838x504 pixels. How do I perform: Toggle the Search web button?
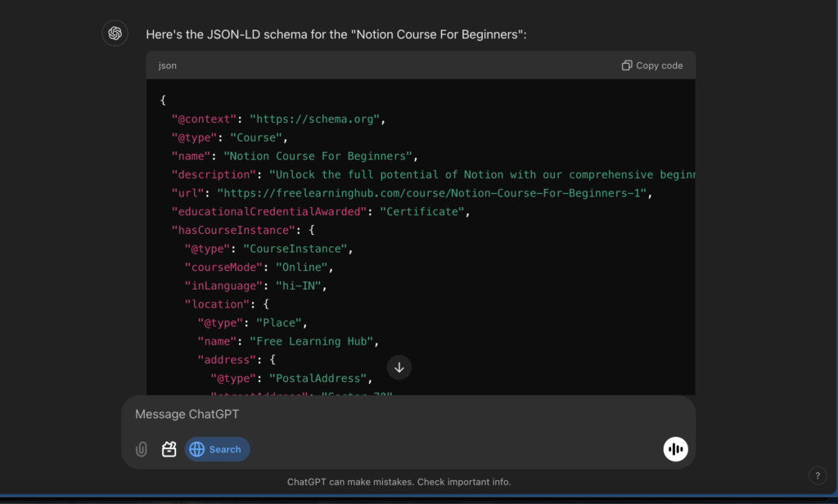(217, 449)
